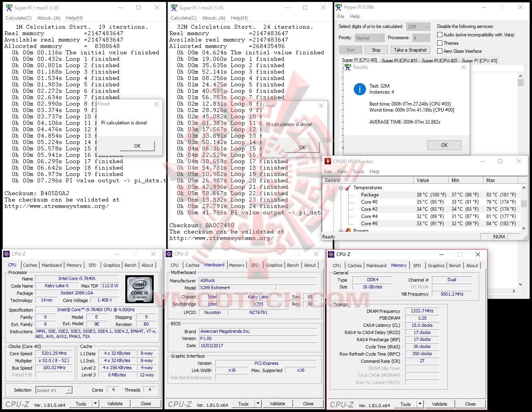Select the Caches tab in the CPU-Z window showing the CPU tab
Viewport: 532px width, 412px height.
coord(30,265)
